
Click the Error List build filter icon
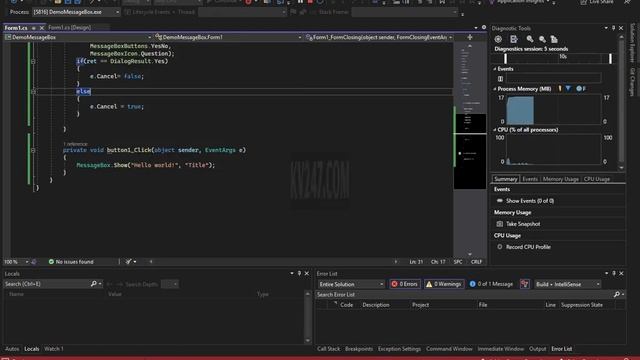point(524,284)
